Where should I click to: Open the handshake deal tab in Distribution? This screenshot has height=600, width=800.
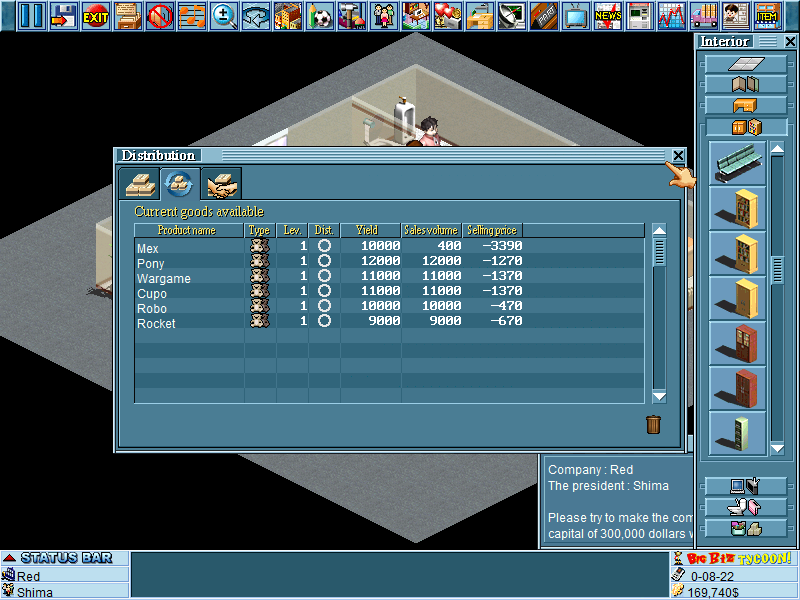tap(221, 184)
